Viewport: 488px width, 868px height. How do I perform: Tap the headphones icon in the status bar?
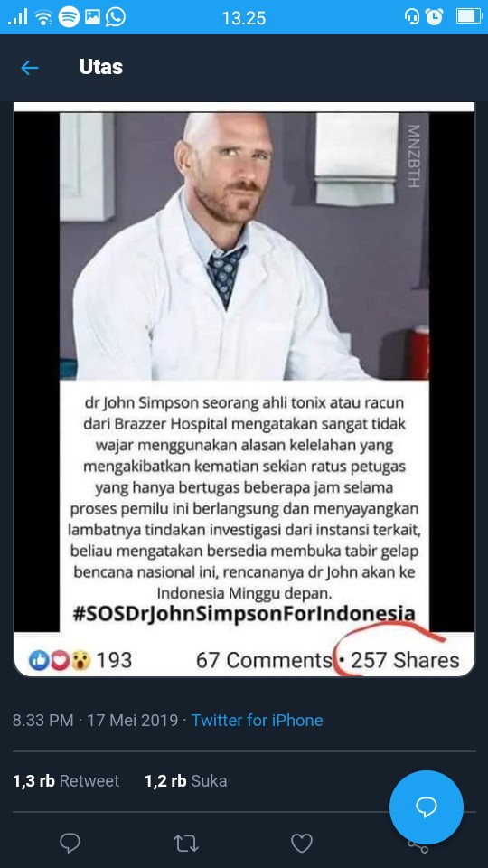[412, 16]
